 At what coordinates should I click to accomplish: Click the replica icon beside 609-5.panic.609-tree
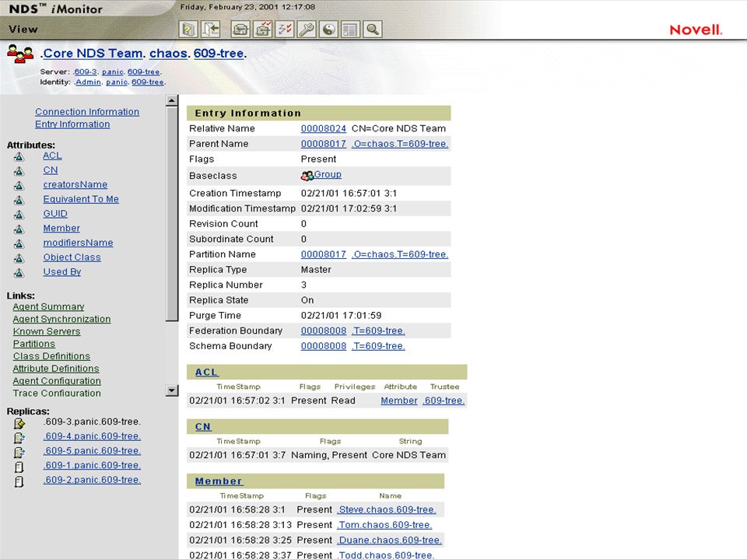pos(19,452)
